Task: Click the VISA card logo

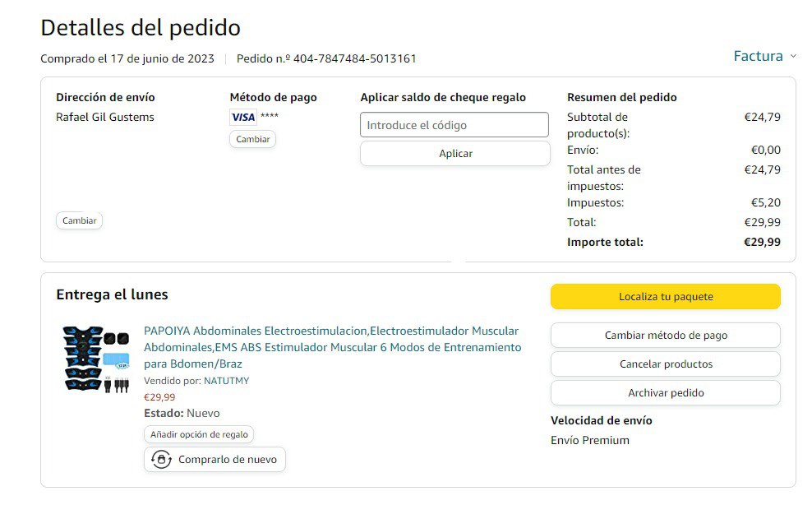Action: (243, 117)
